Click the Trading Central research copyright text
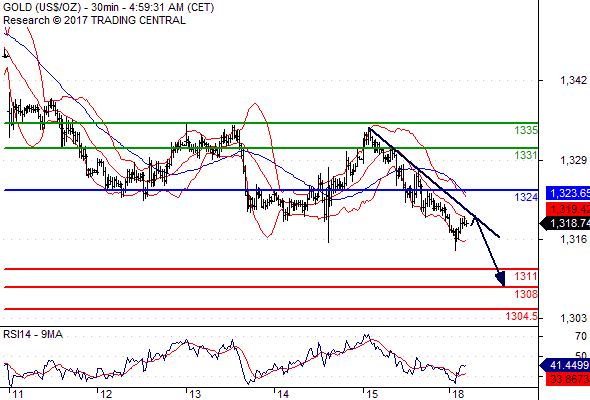The image size is (590, 400). pos(94,20)
